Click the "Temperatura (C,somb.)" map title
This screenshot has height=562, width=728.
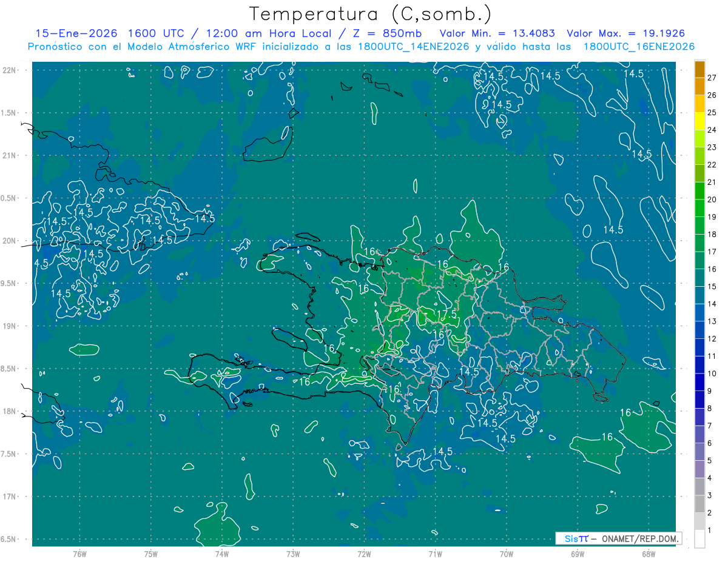click(371, 14)
